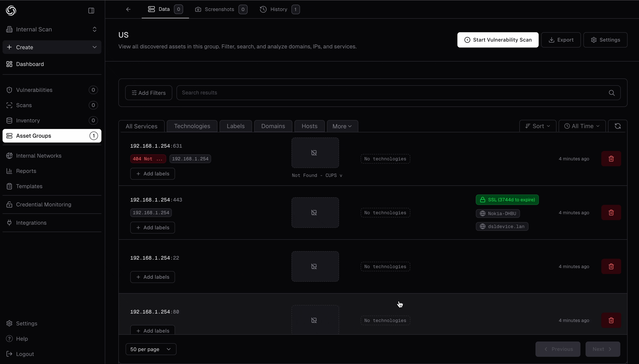Click the dsldevice.lan domain chip
Image resolution: width=639 pixels, height=364 pixels.
(x=502, y=227)
